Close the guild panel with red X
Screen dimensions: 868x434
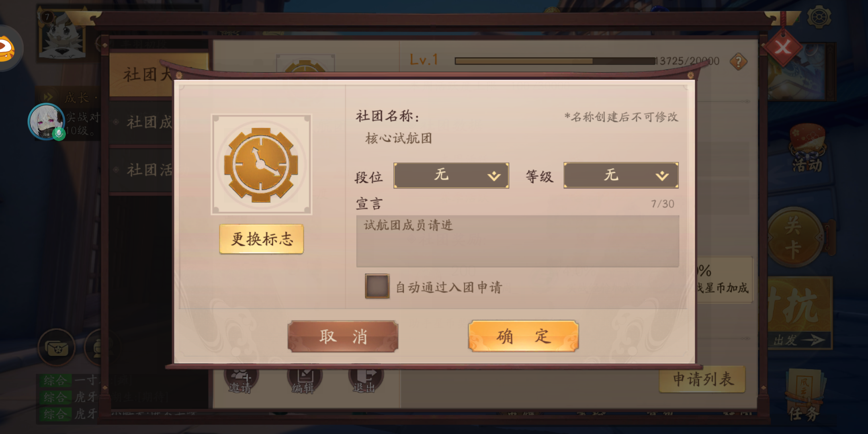[782, 48]
